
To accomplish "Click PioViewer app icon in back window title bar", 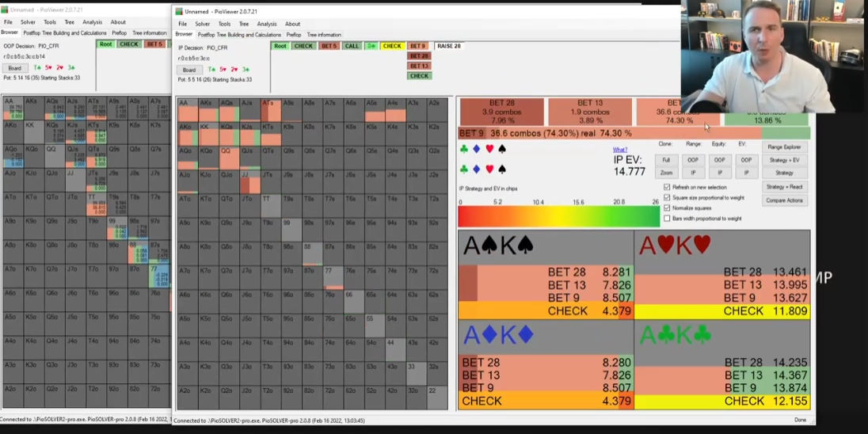I will click(5, 10).
